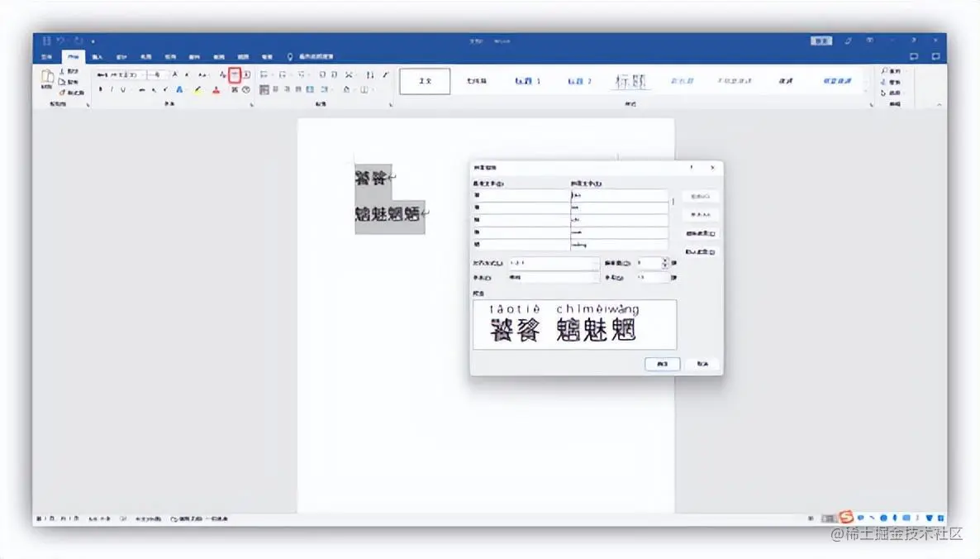Click the Grow Font icon
Image resolution: width=980 pixels, height=559 pixels.
coord(175,74)
